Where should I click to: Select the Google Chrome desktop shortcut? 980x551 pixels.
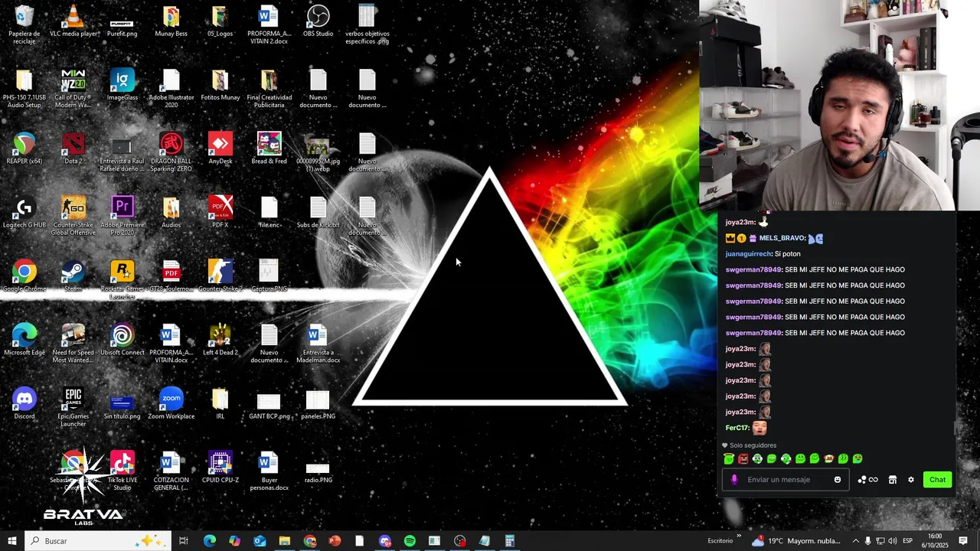point(24,276)
